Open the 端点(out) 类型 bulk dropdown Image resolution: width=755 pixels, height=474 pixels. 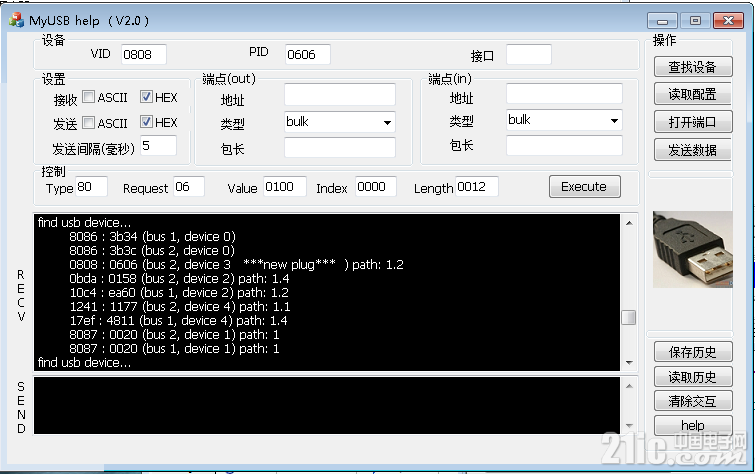pyautogui.click(x=340, y=122)
